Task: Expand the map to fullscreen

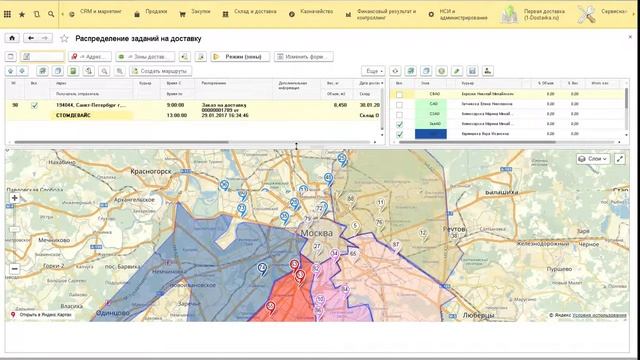Action: coord(620,159)
